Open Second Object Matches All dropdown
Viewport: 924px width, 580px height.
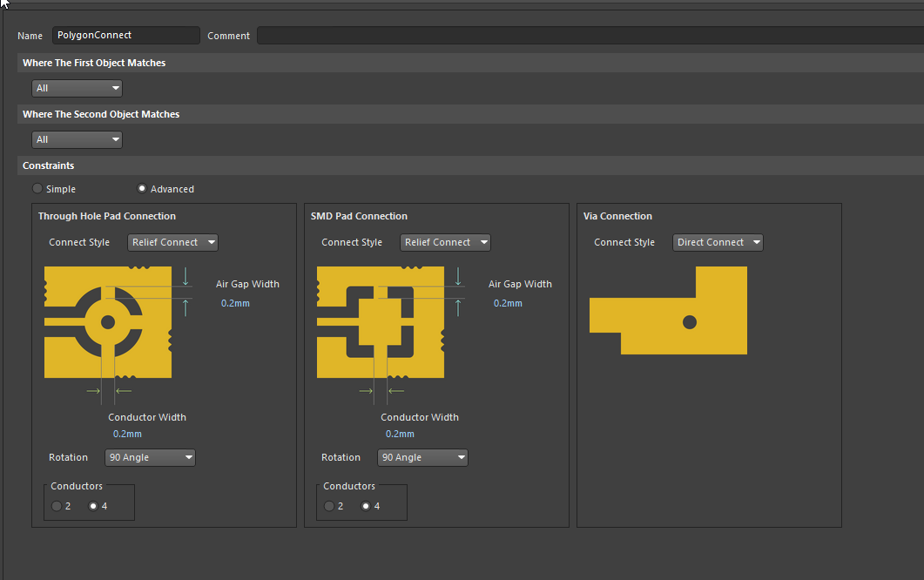(77, 139)
